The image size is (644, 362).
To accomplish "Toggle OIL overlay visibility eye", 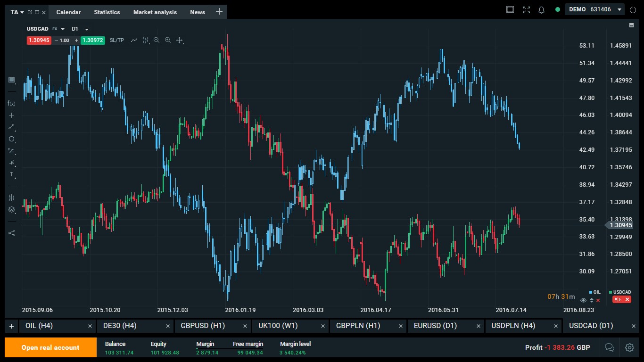I will [584, 300].
